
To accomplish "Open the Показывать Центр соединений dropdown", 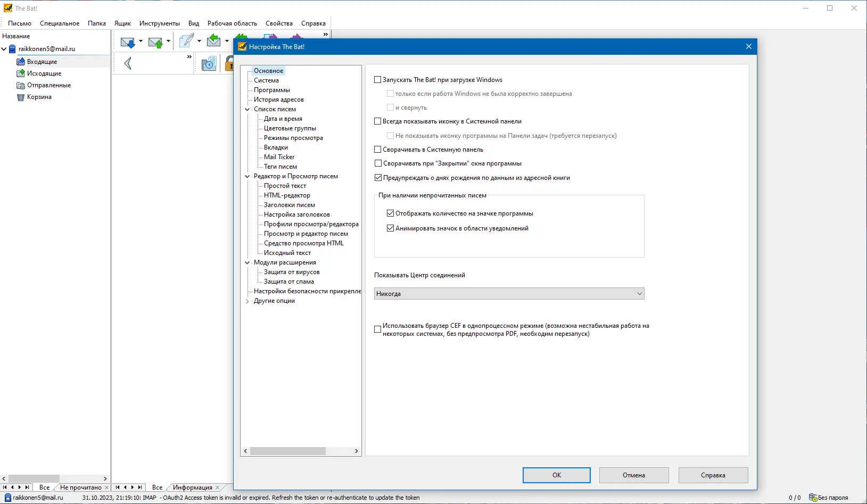I will [509, 294].
